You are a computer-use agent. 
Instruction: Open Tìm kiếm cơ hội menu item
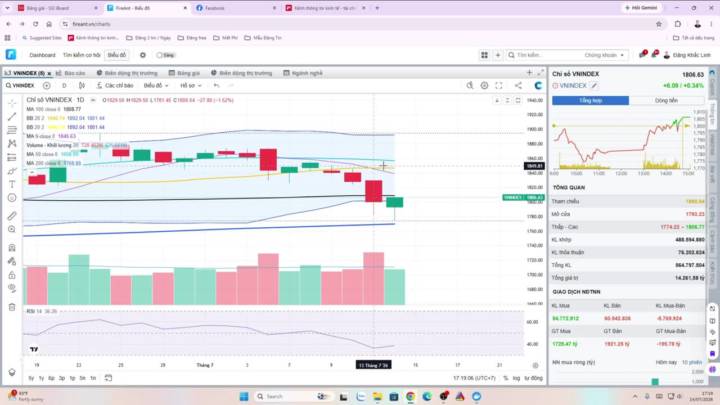(x=81, y=55)
